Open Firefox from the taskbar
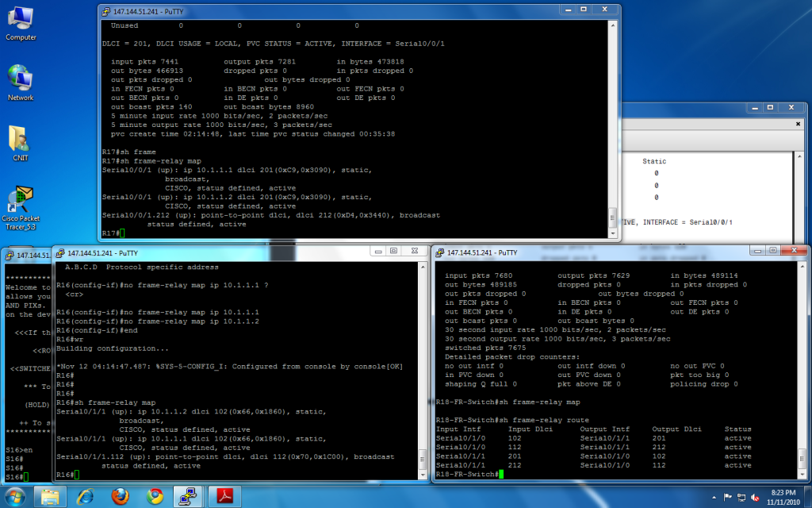 pyautogui.click(x=120, y=497)
